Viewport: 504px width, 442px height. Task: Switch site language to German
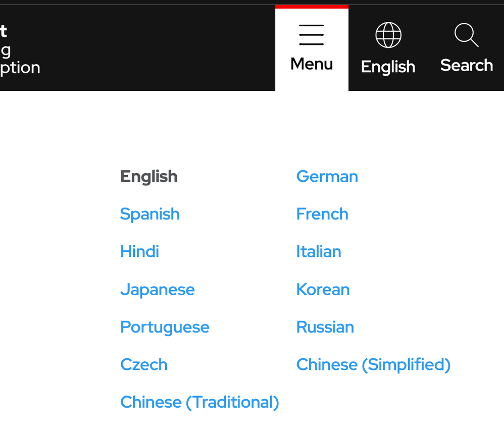click(x=327, y=177)
